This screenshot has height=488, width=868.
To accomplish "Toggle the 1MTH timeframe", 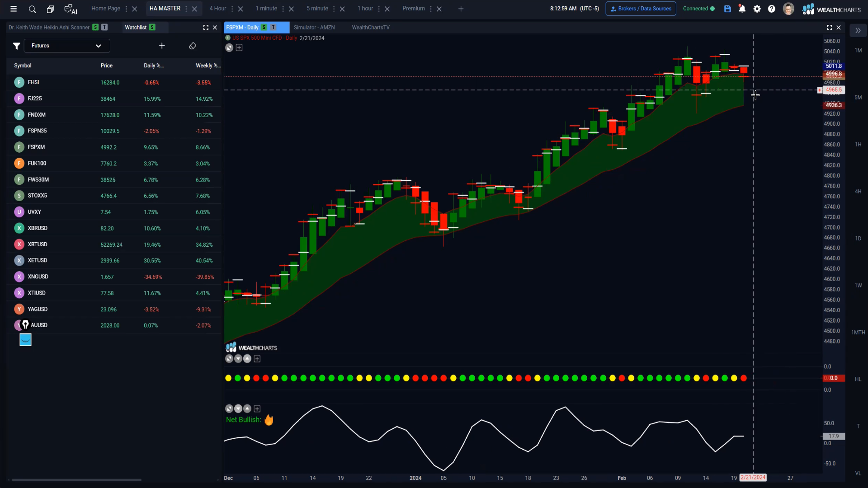I will click(858, 333).
